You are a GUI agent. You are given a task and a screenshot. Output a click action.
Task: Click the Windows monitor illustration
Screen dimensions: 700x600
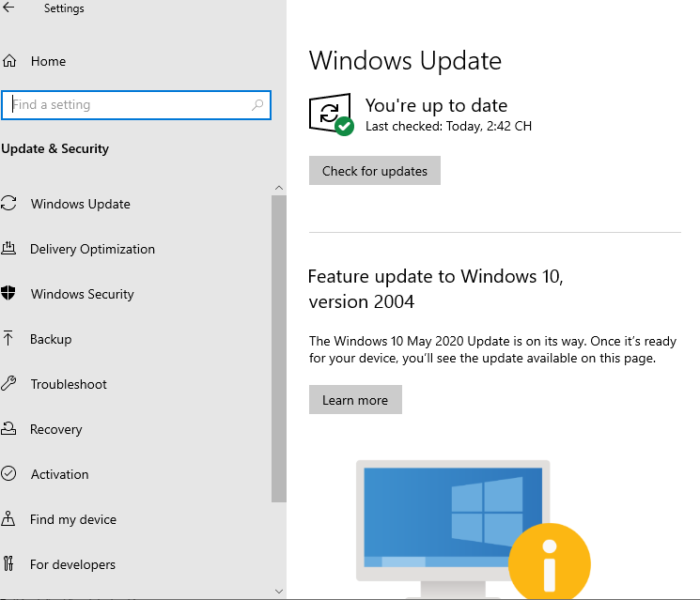[x=453, y=529]
